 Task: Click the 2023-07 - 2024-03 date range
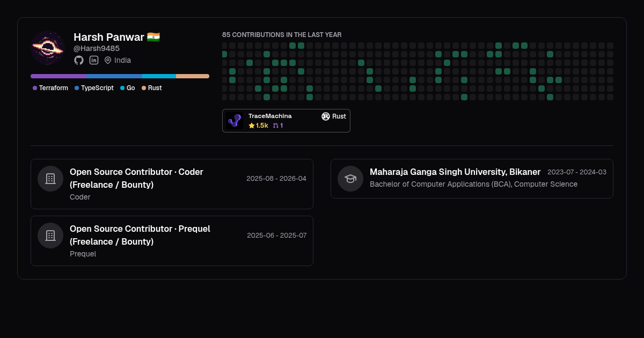point(577,172)
